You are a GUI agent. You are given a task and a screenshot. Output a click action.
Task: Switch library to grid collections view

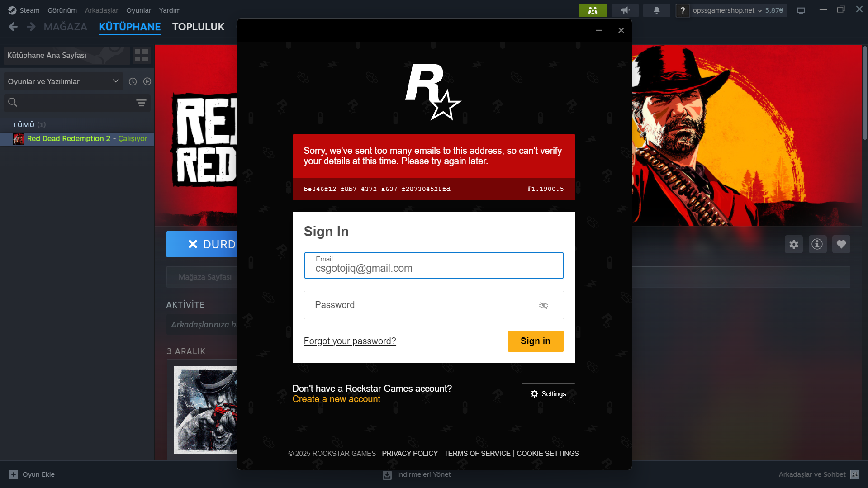[142, 55]
